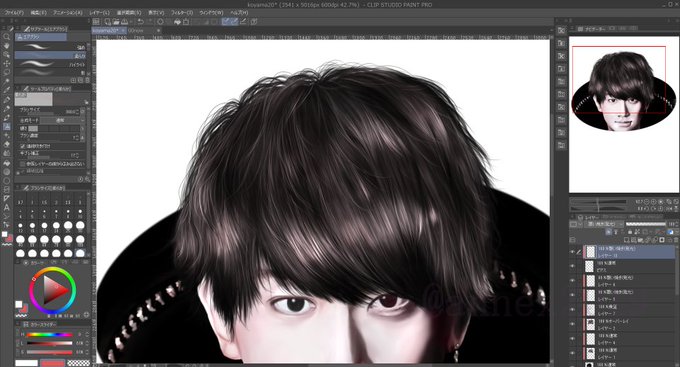The image size is (680, 367).
Task: Click the Save toolbar icon
Action: pyautogui.click(x=124, y=21)
